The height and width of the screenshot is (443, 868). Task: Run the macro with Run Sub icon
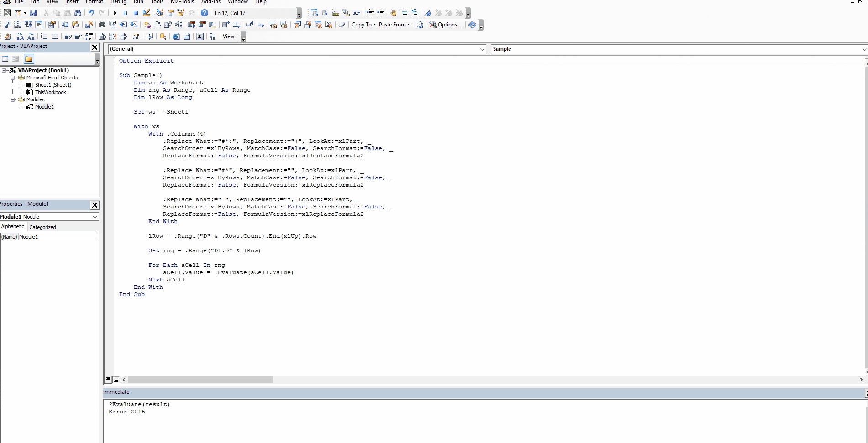point(115,13)
